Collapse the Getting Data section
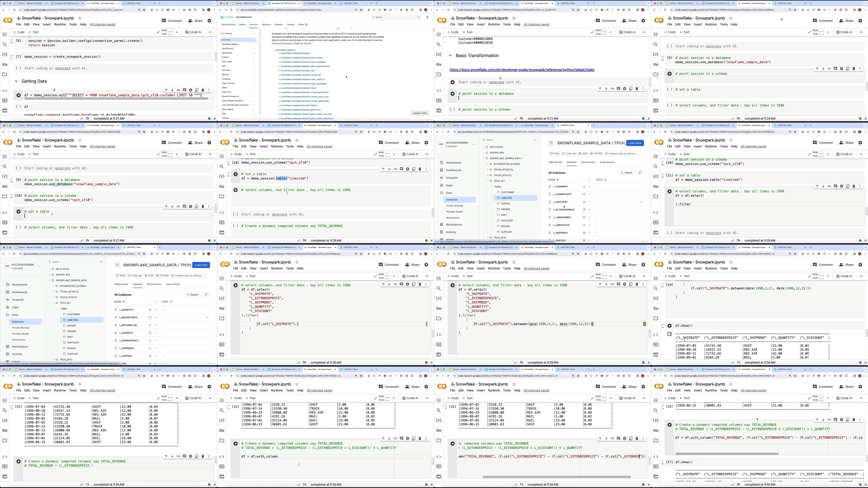The height and width of the screenshot is (488, 868). [16, 81]
